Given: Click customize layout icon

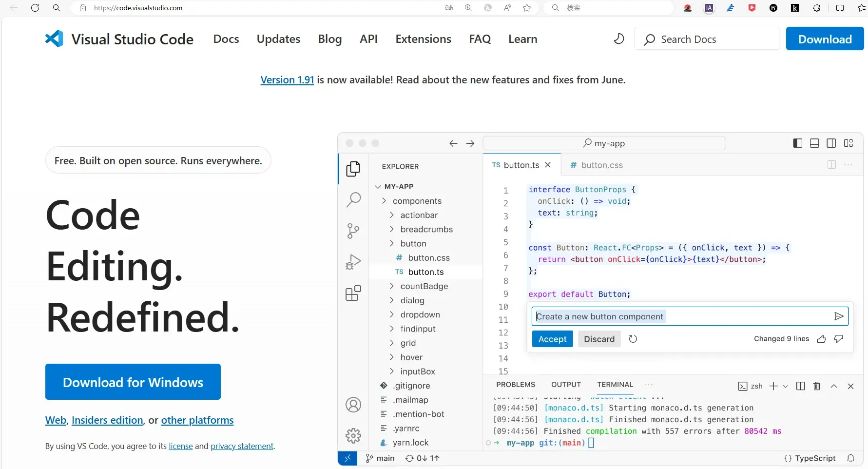Looking at the screenshot, I should click(849, 143).
